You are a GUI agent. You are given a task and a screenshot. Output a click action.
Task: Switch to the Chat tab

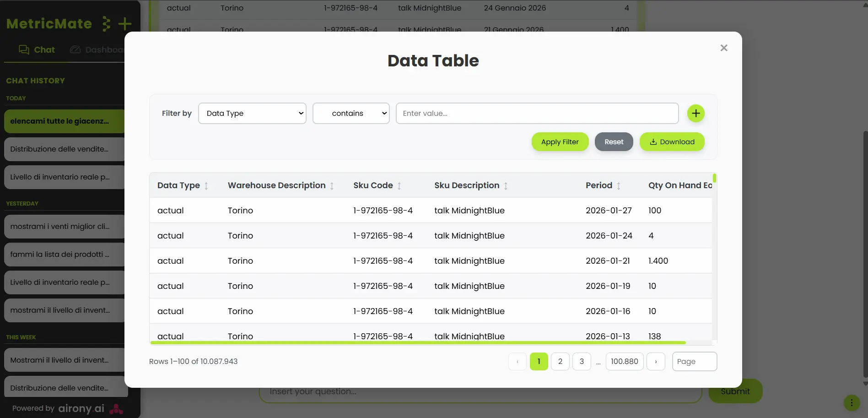pyautogui.click(x=37, y=49)
